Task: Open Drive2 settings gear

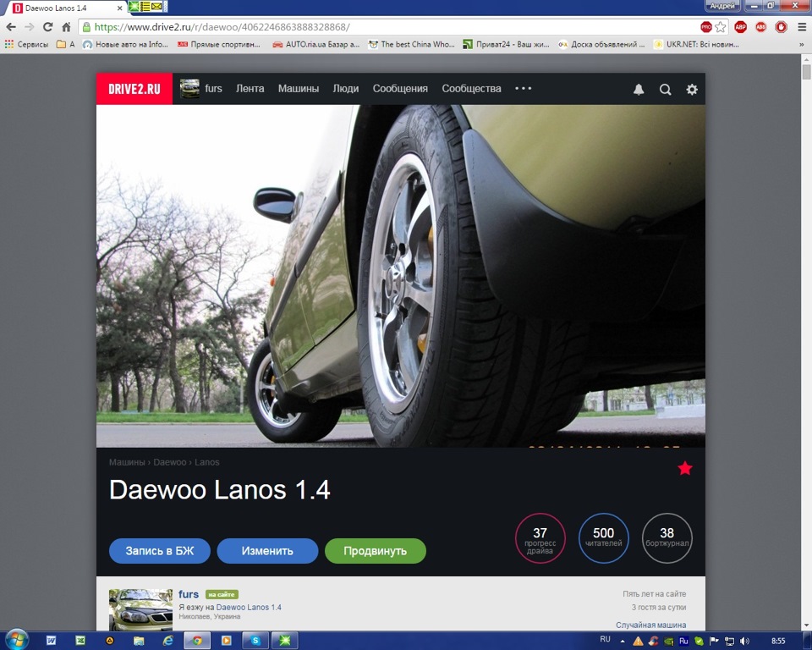Action: click(x=692, y=89)
